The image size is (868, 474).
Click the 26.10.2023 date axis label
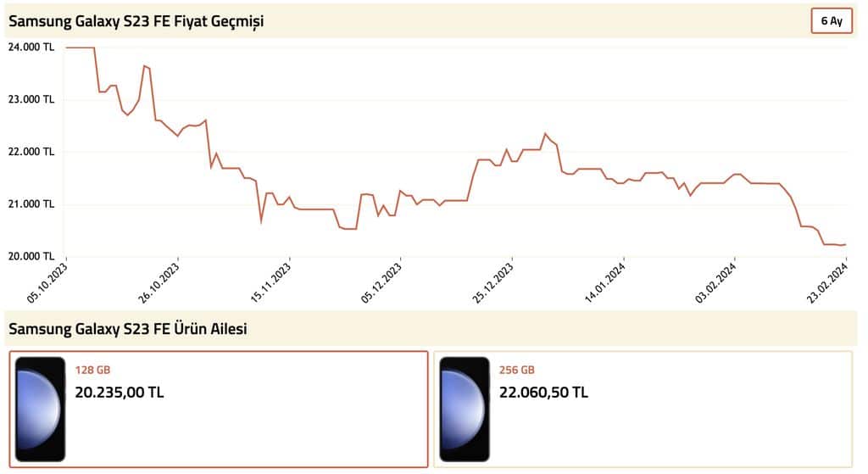(159, 283)
